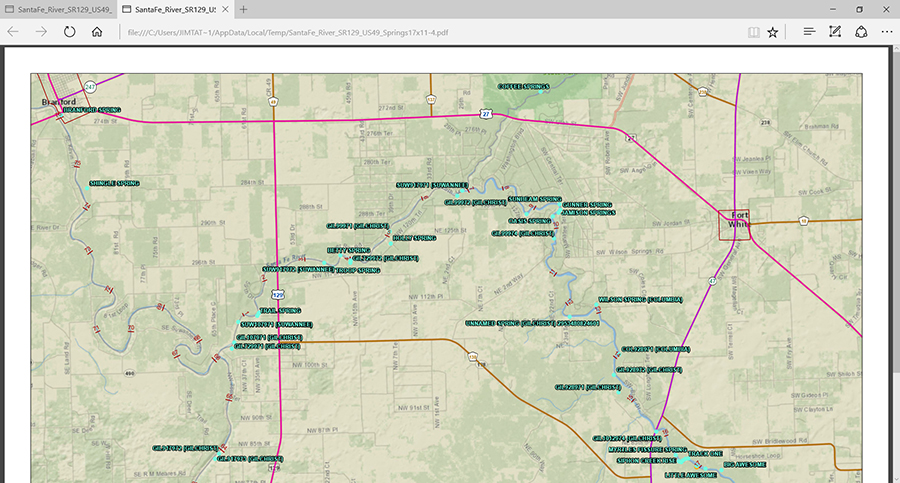Click the browser Back arrow
The height and width of the screenshot is (483, 900).
click(14, 32)
